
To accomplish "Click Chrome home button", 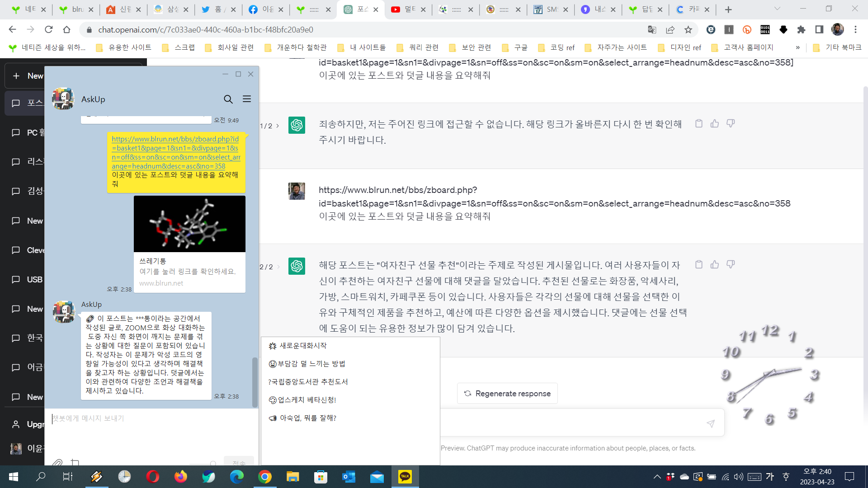I will click(x=66, y=29).
